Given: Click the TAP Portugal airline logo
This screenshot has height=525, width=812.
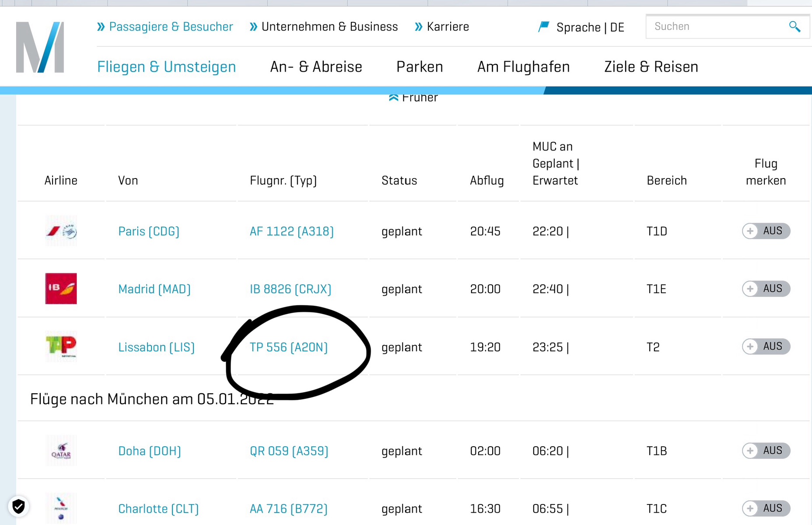Looking at the screenshot, I should (61, 346).
